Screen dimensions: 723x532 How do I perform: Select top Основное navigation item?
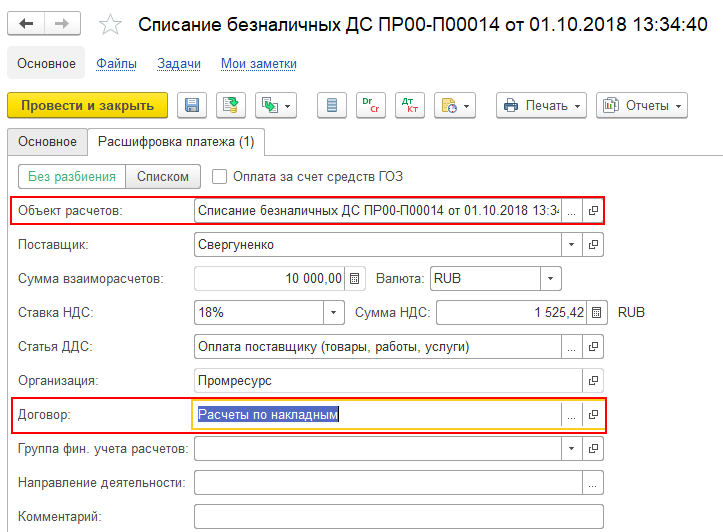pos(46,63)
